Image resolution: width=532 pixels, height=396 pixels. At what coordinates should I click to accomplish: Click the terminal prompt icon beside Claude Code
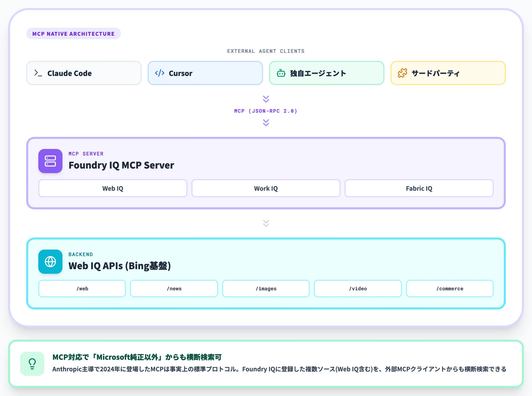pyautogui.click(x=38, y=73)
